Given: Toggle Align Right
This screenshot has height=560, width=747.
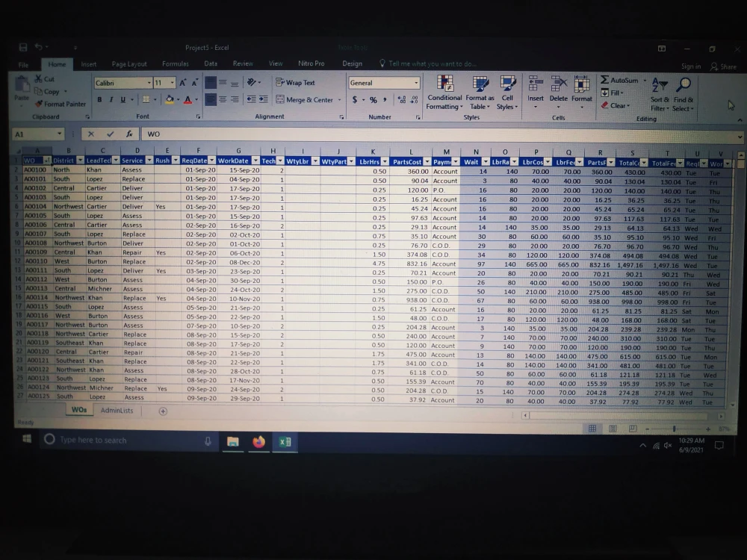Looking at the screenshot, I should pyautogui.click(x=235, y=99).
